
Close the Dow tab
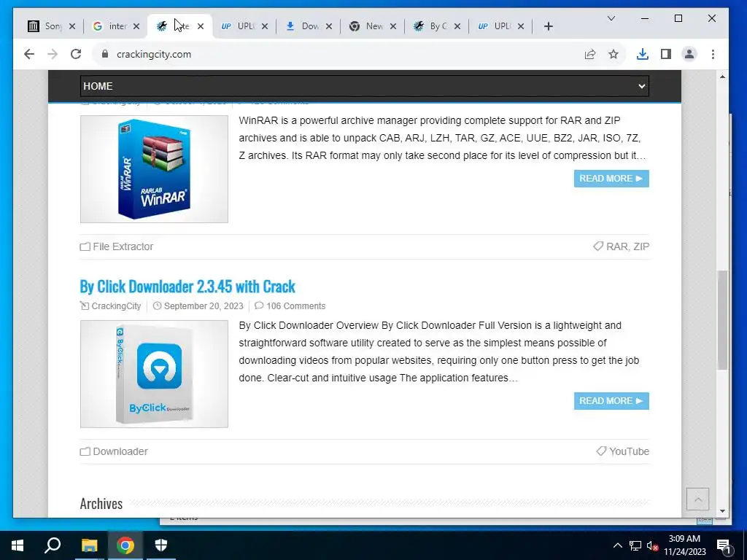(329, 26)
